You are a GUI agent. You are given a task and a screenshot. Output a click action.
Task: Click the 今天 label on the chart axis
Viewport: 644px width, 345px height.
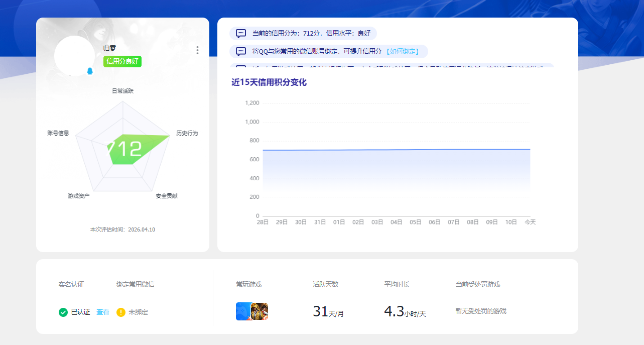click(x=530, y=221)
